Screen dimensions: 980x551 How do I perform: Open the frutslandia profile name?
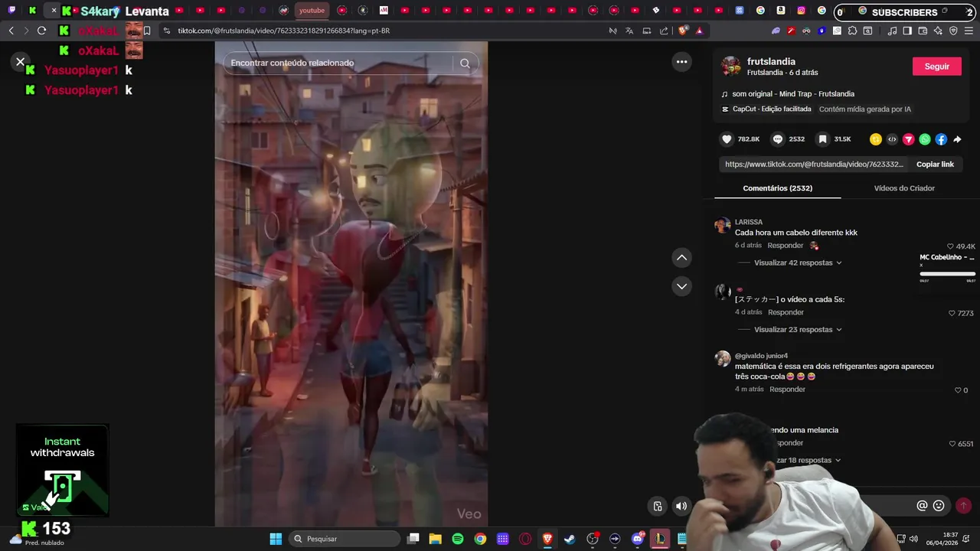point(771,61)
